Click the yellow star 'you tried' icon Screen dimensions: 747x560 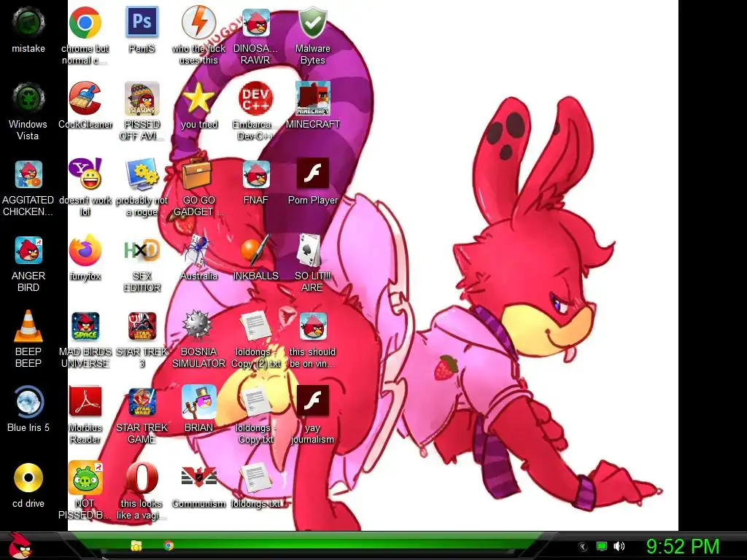(198, 98)
